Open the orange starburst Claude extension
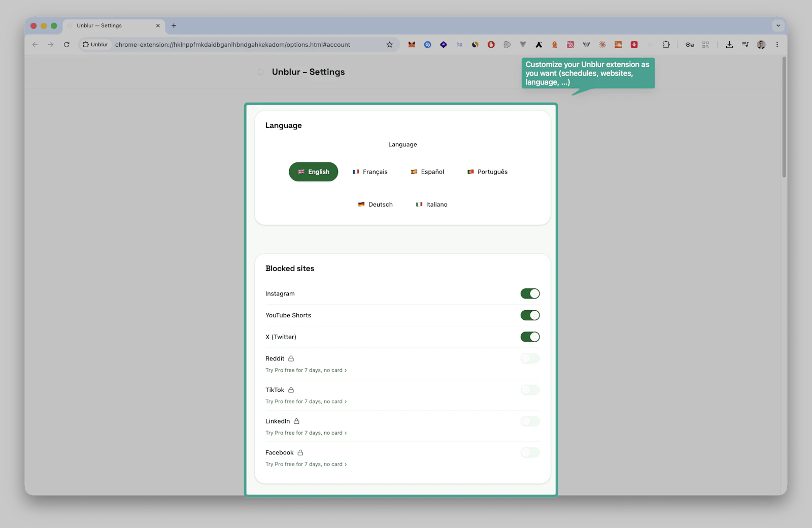The width and height of the screenshot is (812, 528). [602, 45]
